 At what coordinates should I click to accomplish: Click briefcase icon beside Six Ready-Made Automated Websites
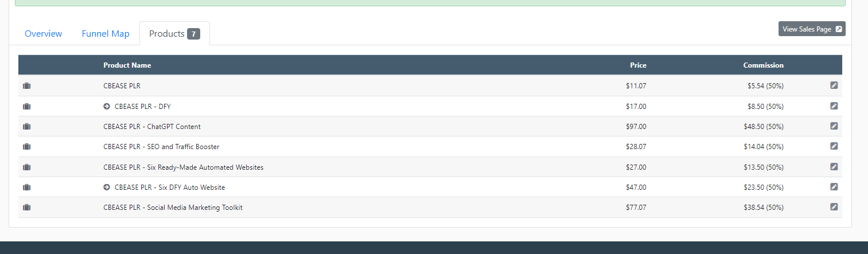pyautogui.click(x=26, y=167)
